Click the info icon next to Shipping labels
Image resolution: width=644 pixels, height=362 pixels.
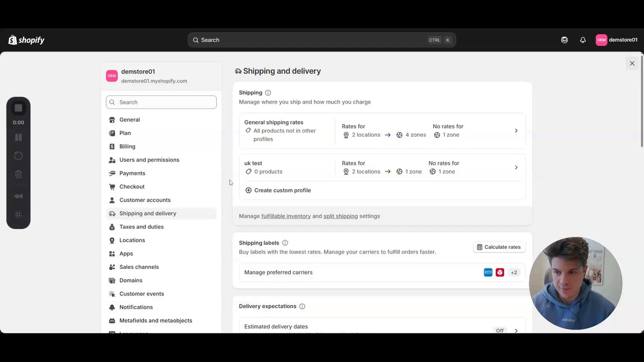tap(285, 243)
